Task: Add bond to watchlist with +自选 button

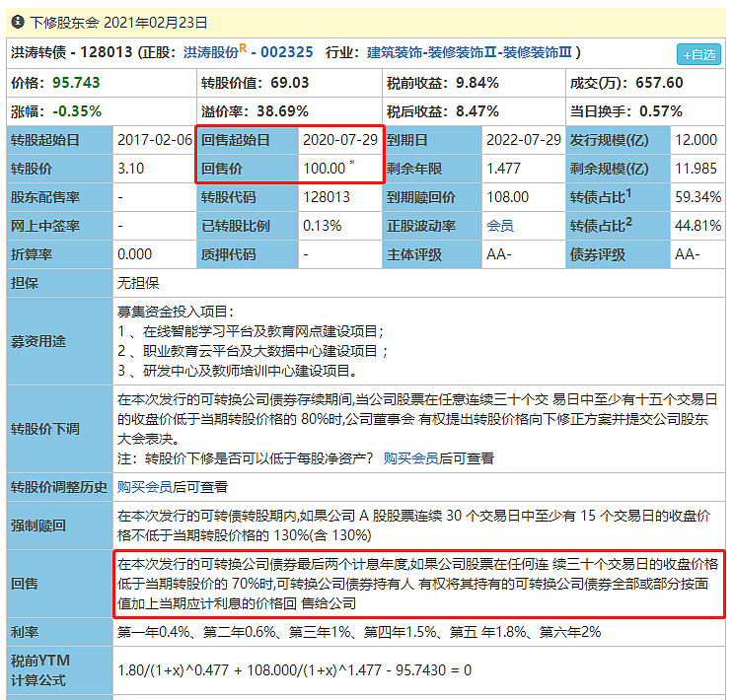Action: (698, 54)
